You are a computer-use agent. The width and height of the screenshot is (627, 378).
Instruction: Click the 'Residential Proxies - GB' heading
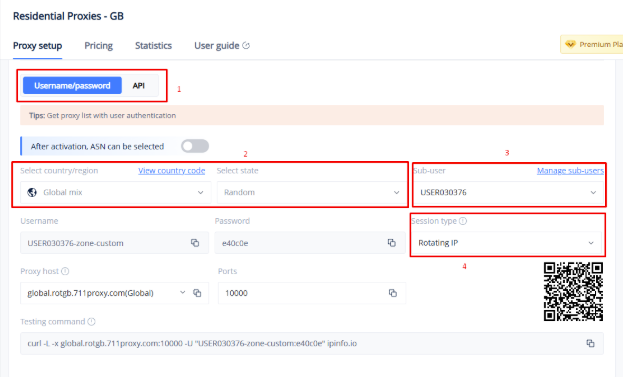click(x=68, y=16)
